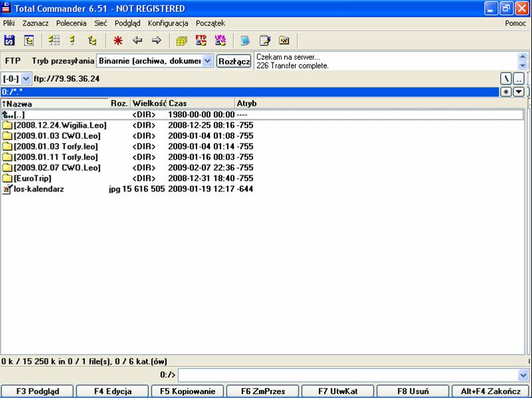
Task: Click the last toolbar icon with a folder picture
Action: point(284,41)
